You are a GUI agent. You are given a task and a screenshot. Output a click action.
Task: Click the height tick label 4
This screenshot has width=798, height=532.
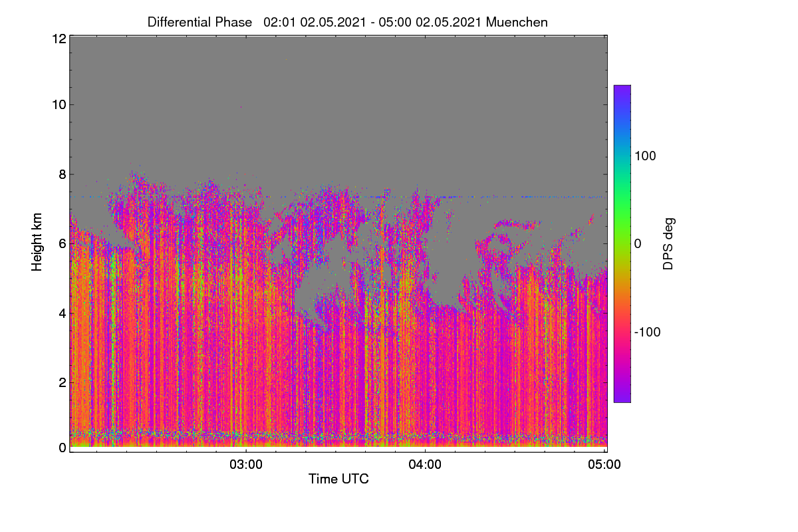pos(63,313)
